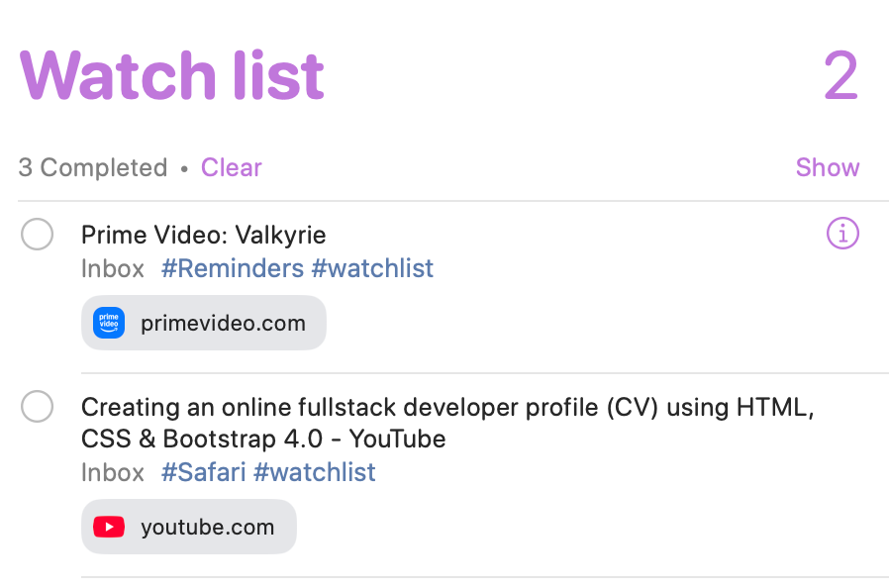Open the info button for Valkyrie reminder
Image resolution: width=889 pixels, height=588 pixels.
pyautogui.click(x=842, y=234)
